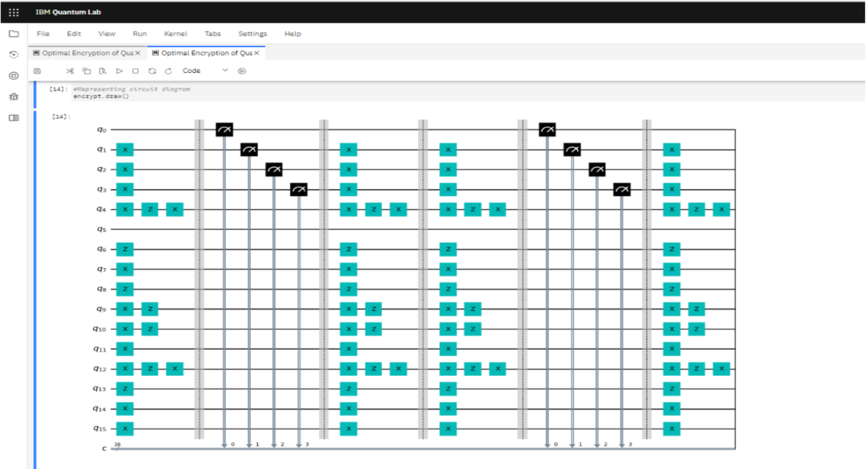Click the copy cell icon
868x469 pixels.
86,71
